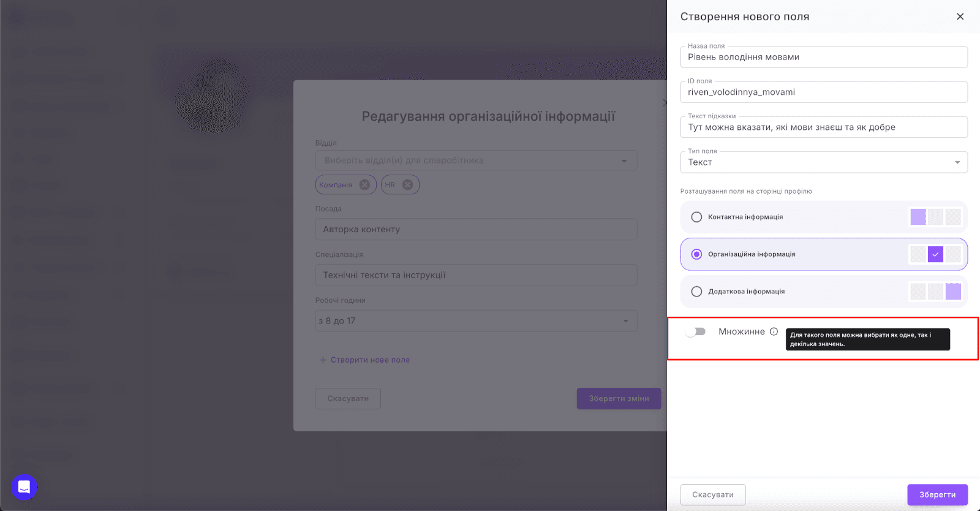Screen dimensions: 980x511
Task: Edit the Текст підказки field
Action: tap(824, 127)
